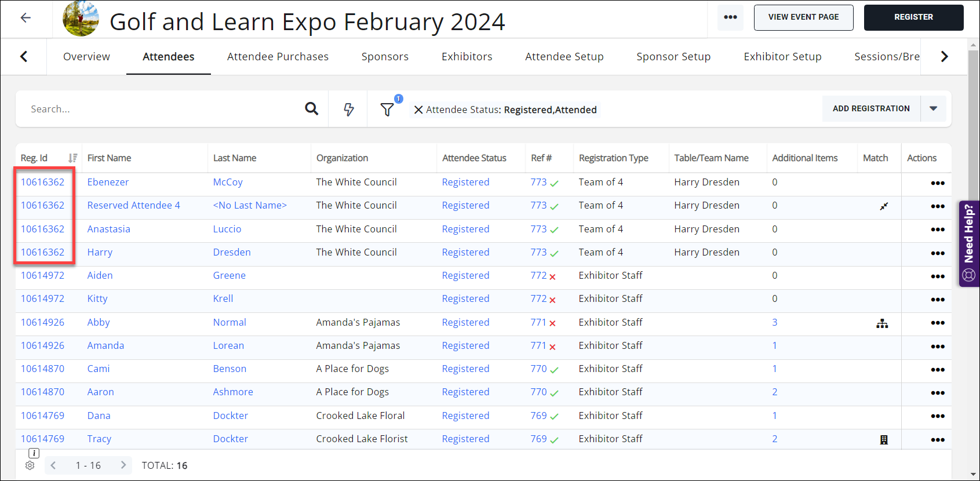The height and width of the screenshot is (481, 980).
Task: Click the black Register button
Action: [913, 17]
